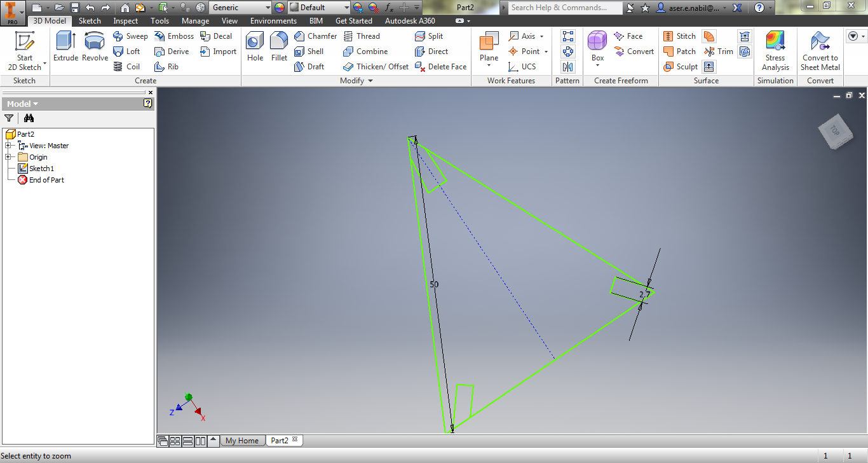Select the Emboss tool
Screen dimensions: 868x463
pos(174,36)
